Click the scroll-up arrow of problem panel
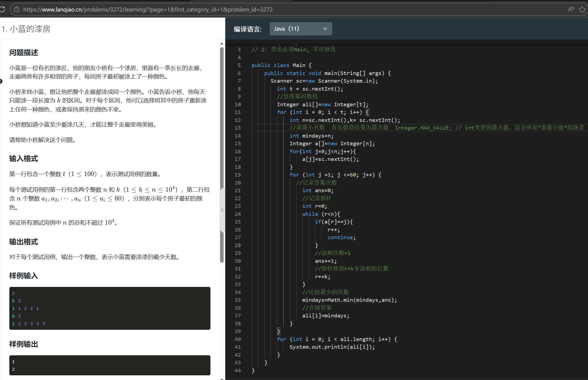This screenshot has height=380, width=588. pyautogui.click(x=222, y=43)
